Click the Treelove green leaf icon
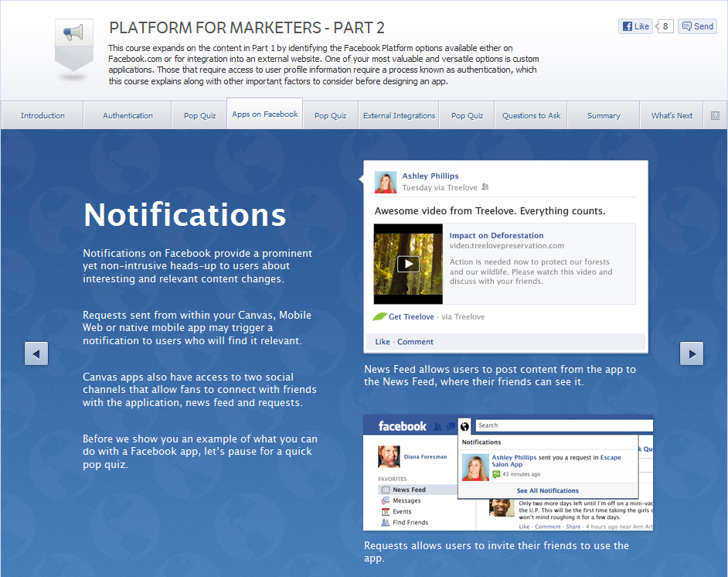This screenshot has width=728, height=577. pos(379,316)
